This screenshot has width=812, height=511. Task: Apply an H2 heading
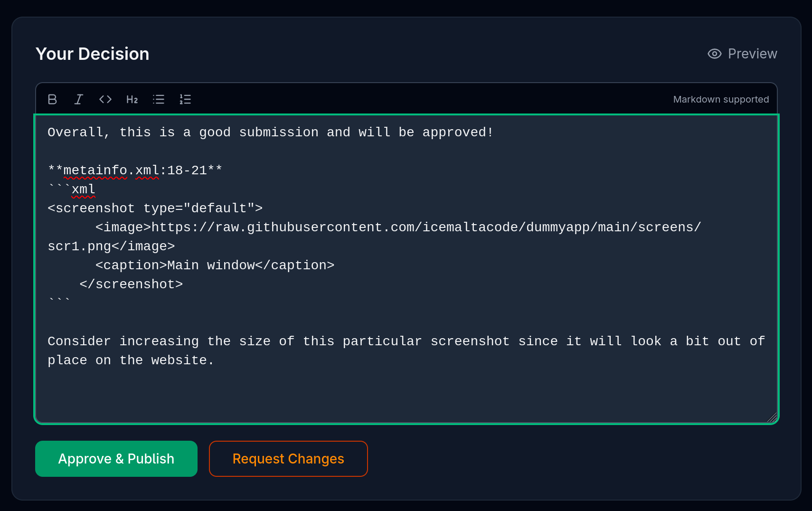(x=132, y=99)
